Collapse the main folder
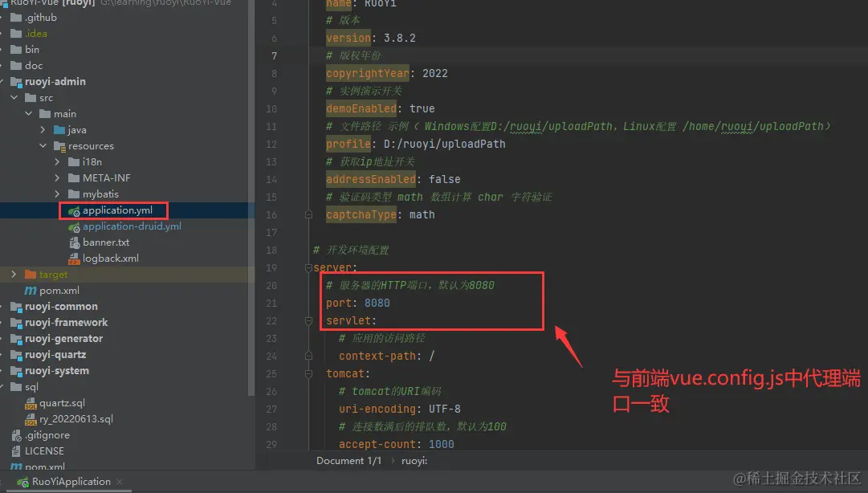Screen dimensions: 868x493 (x=28, y=114)
